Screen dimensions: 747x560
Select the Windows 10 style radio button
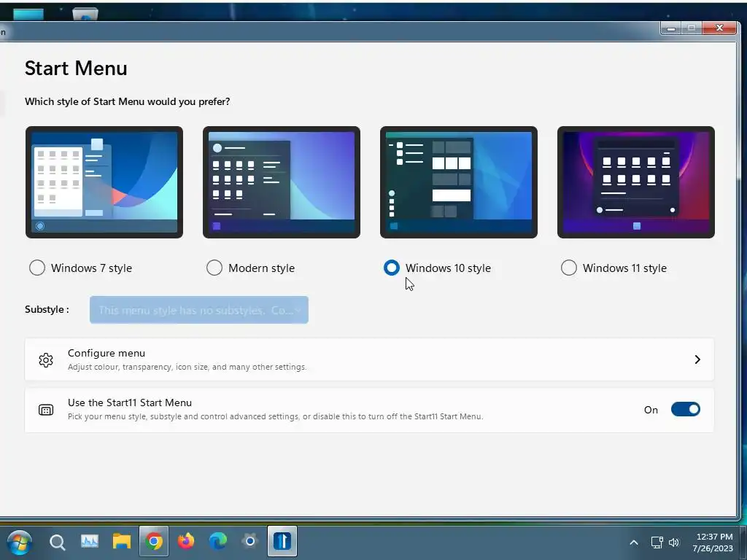(392, 268)
